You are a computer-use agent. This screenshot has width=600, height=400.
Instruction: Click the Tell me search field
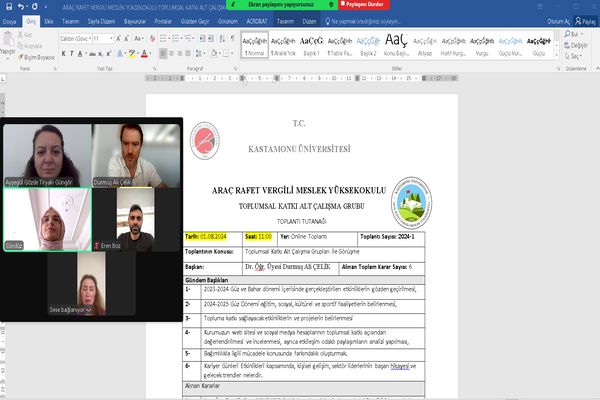coord(363,21)
